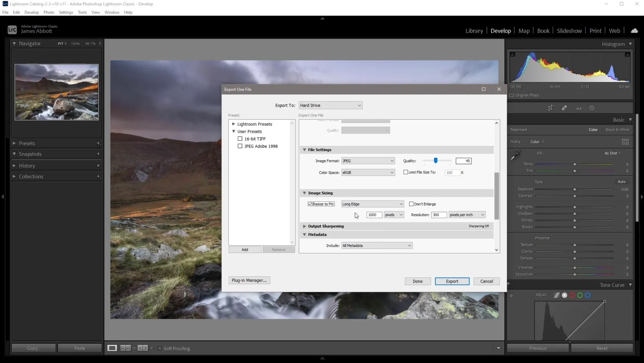Click Done in Export dialog
Viewport: 644px width, 363px height.
pyautogui.click(x=418, y=281)
